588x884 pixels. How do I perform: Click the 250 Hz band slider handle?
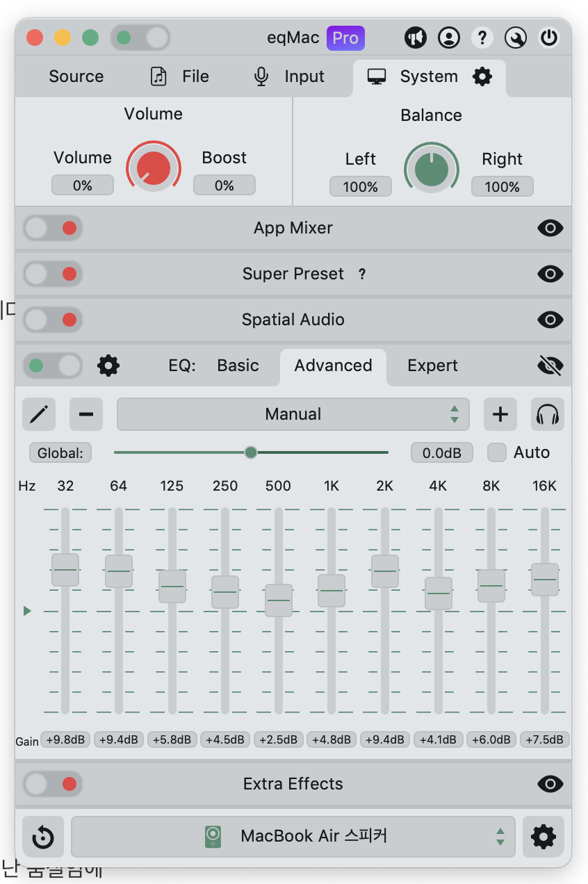[225, 592]
